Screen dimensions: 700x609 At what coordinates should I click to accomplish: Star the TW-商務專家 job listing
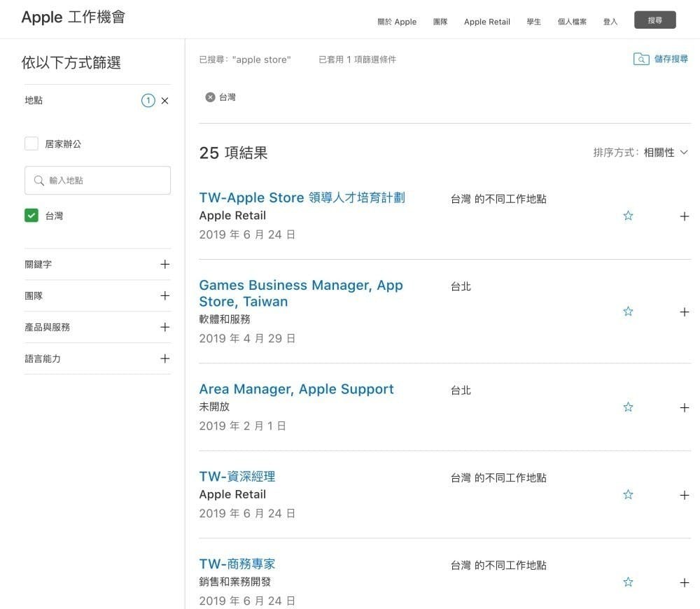click(628, 582)
